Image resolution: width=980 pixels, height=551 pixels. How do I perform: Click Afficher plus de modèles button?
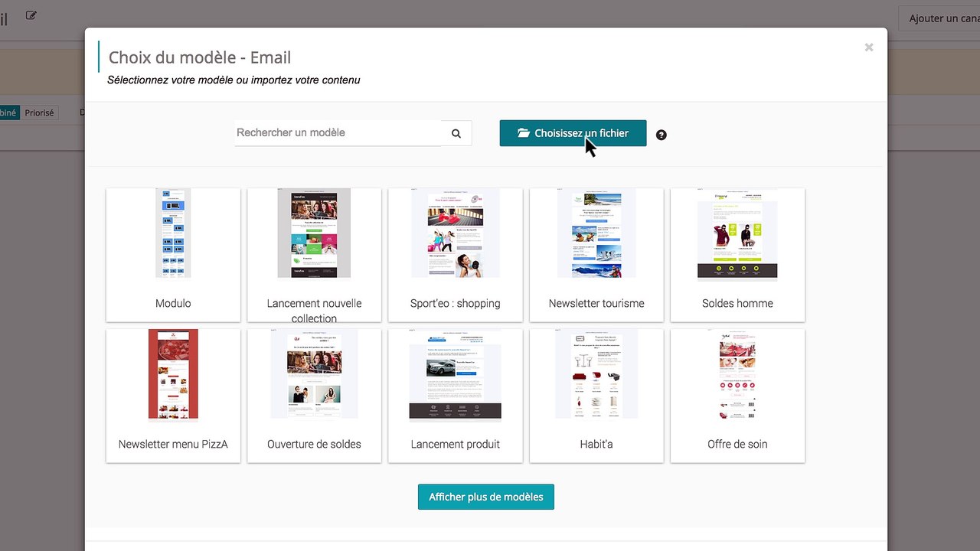486,497
